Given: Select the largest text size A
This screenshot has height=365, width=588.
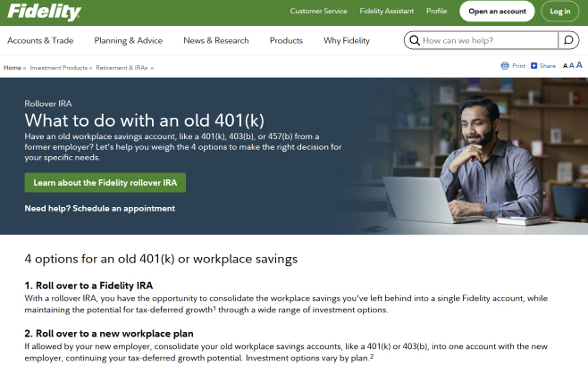Looking at the screenshot, I should tap(579, 65).
